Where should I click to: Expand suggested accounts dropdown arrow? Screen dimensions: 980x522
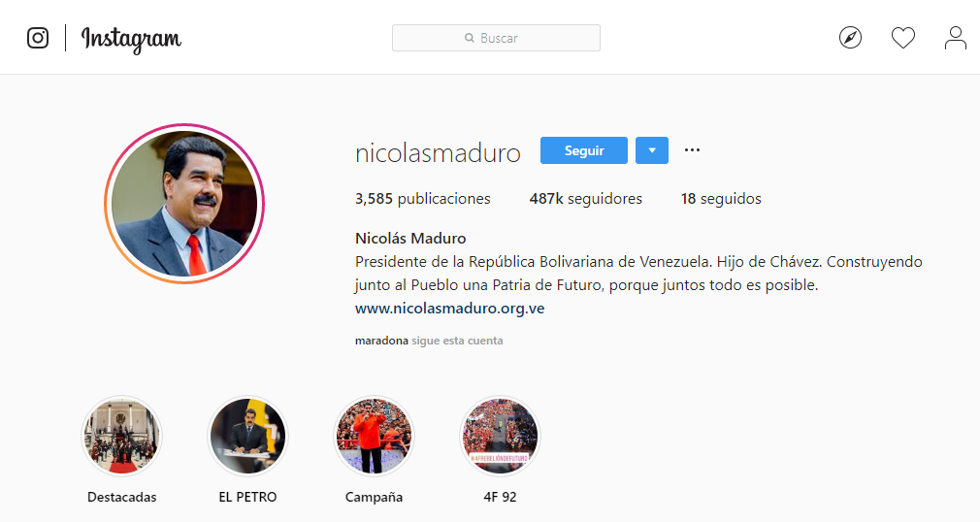coord(652,150)
